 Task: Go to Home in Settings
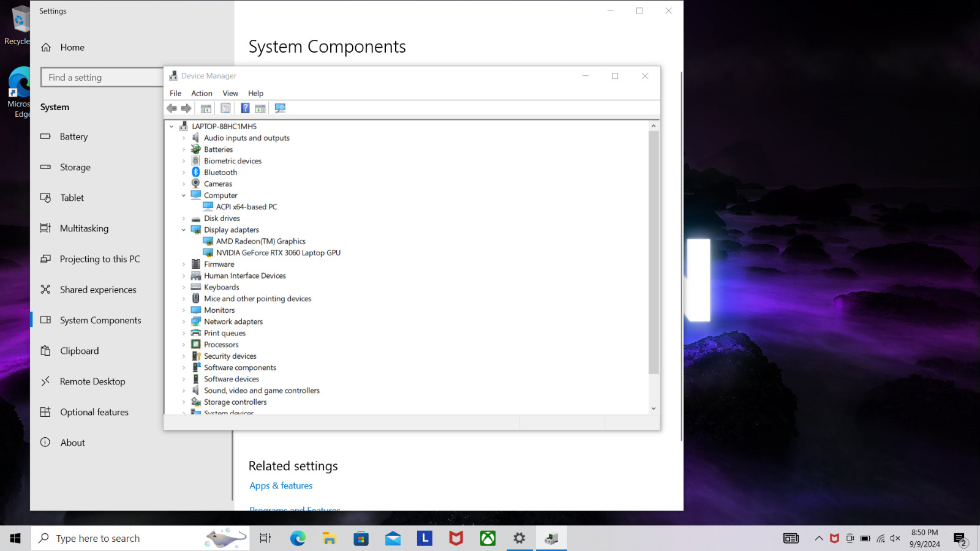(x=72, y=47)
